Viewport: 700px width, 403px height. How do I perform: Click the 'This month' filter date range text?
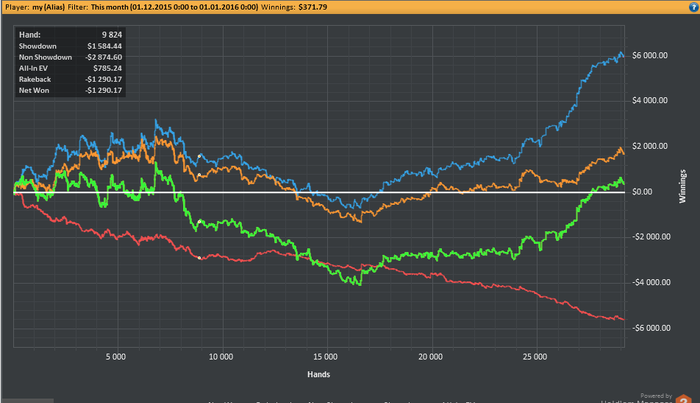(175, 7)
